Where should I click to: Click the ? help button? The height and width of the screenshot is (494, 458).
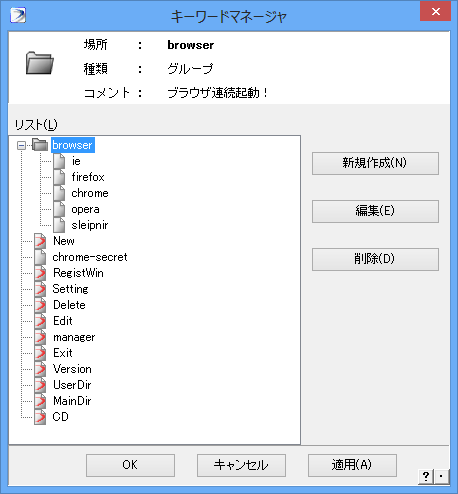pyautogui.click(x=426, y=476)
